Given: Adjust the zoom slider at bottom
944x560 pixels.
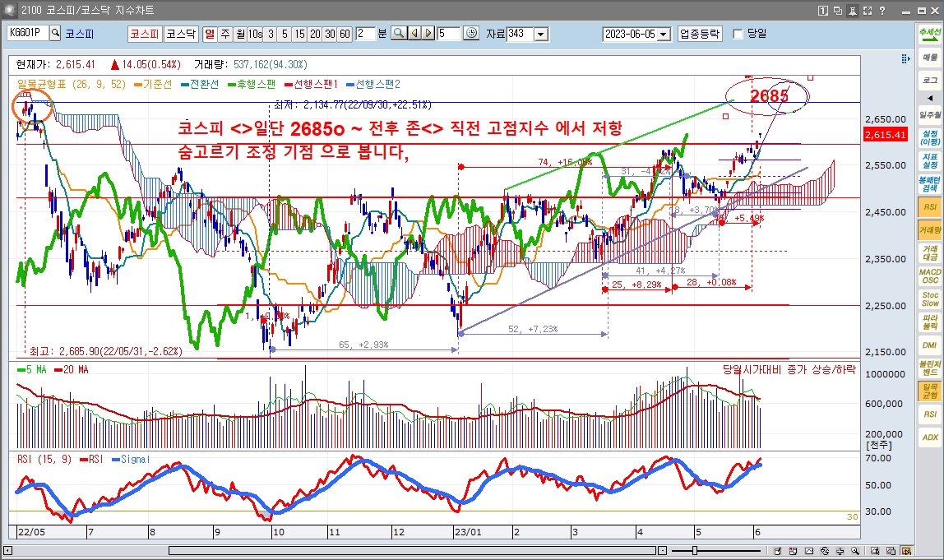Looking at the screenshot, I should coord(695,550).
